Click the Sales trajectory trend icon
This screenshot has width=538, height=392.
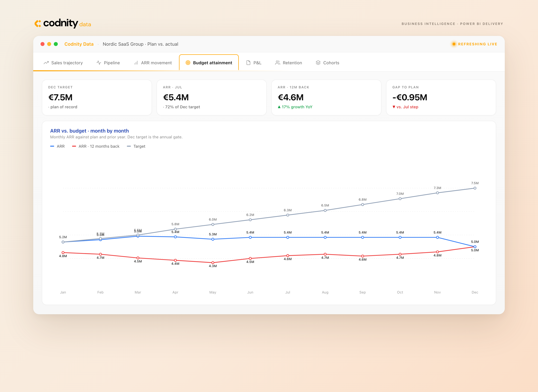coord(46,63)
